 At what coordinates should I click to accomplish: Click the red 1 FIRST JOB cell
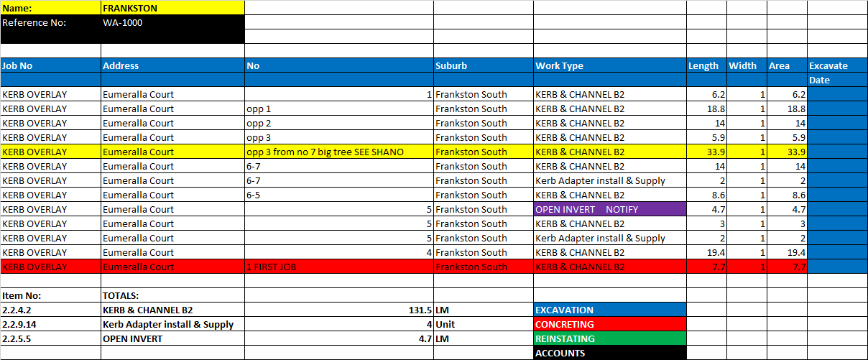click(x=338, y=267)
